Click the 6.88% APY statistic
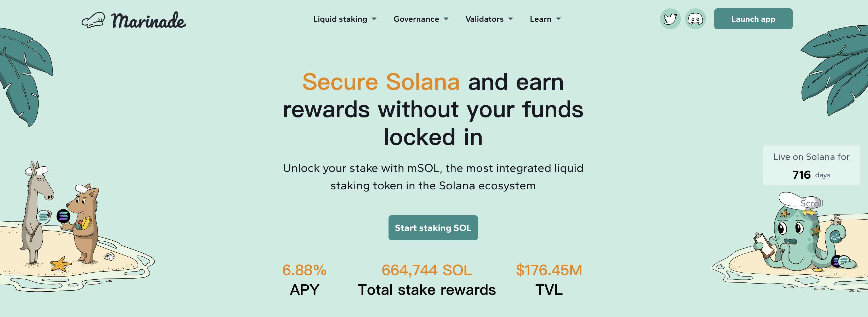Image resolution: width=868 pixels, height=317 pixels. [304, 270]
